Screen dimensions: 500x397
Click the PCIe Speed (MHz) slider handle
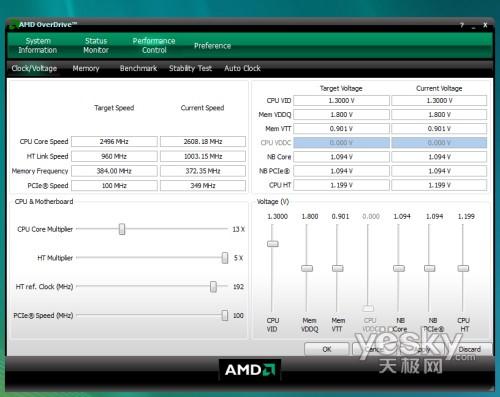pos(225,315)
